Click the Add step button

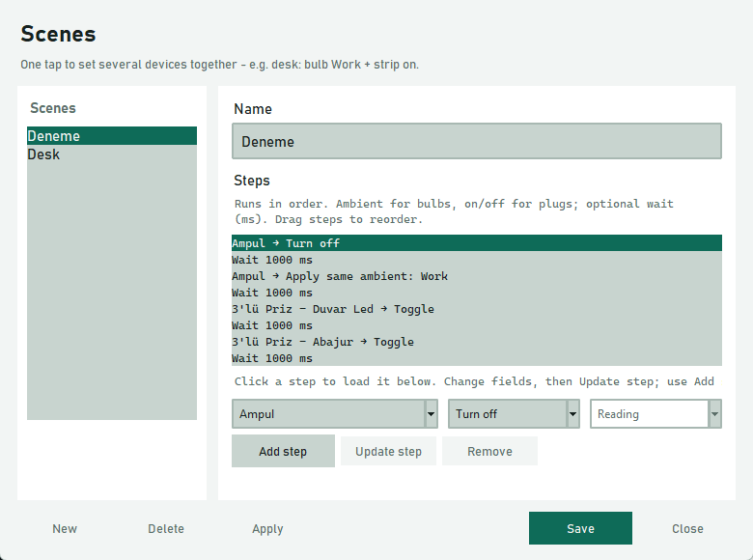[x=283, y=451]
